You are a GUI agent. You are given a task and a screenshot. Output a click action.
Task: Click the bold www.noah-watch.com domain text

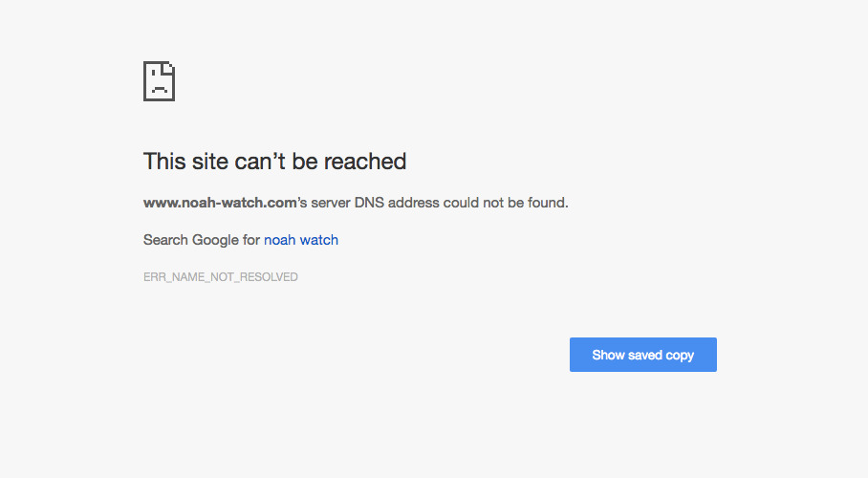pyautogui.click(x=217, y=203)
